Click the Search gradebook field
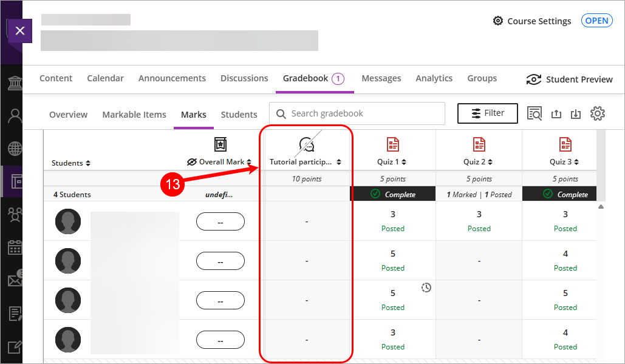 coord(357,113)
